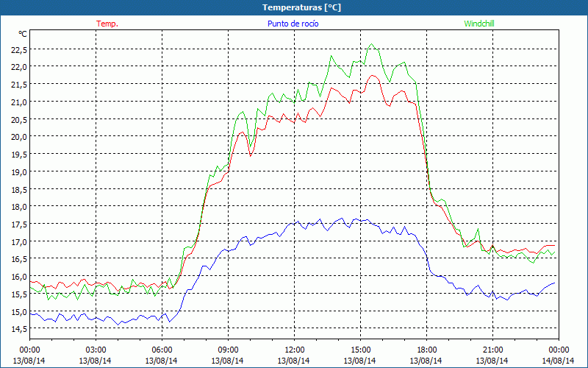Click the 16,0 y-axis value
This screenshot has width=588, height=368.
(x=20, y=277)
